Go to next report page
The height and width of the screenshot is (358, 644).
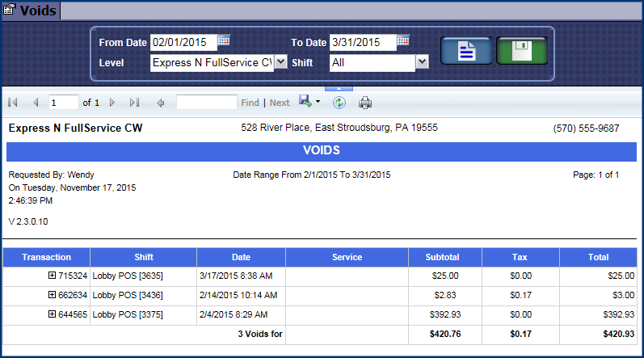(112, 103)
